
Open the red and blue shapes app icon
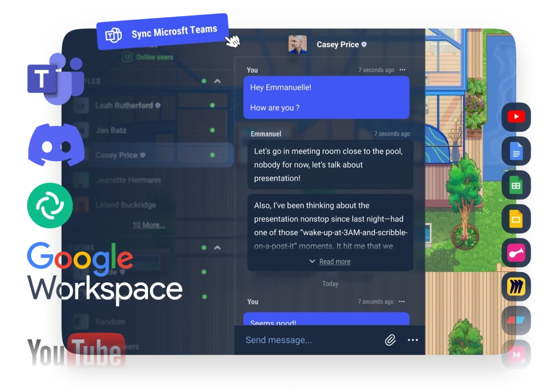[516, 320]
